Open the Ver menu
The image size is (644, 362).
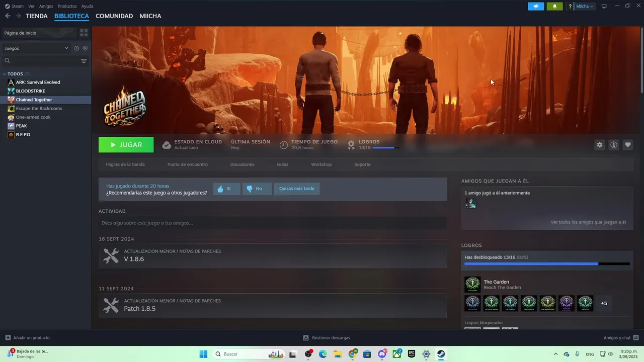32,6
